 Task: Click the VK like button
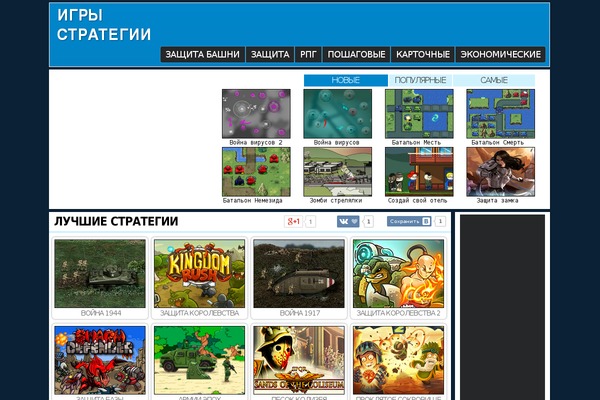(x=348, y=221)
